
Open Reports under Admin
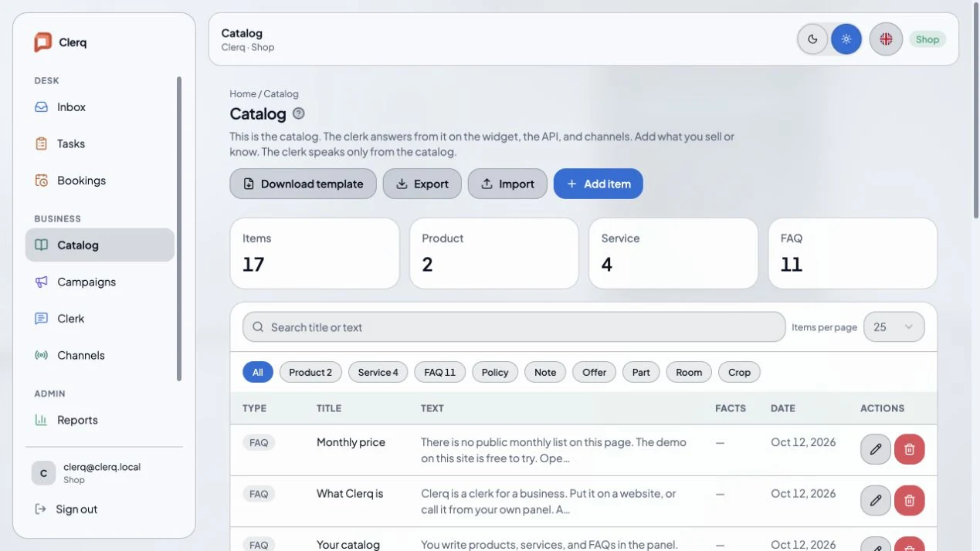(100, 420)
